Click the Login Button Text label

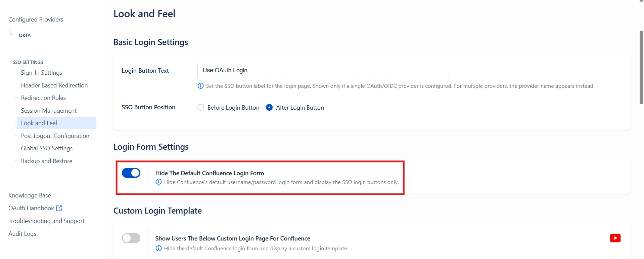145,71
